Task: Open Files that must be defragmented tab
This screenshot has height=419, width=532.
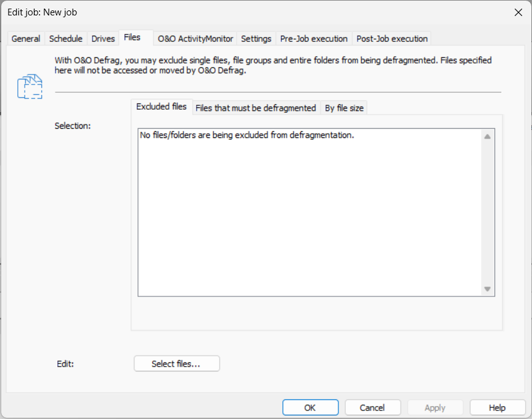Action: point(256,108)
